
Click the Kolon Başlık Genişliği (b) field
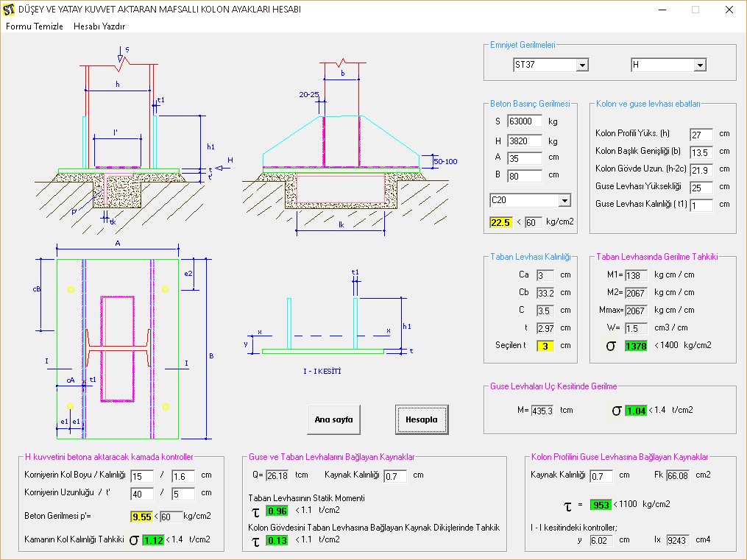pos(701,152)
